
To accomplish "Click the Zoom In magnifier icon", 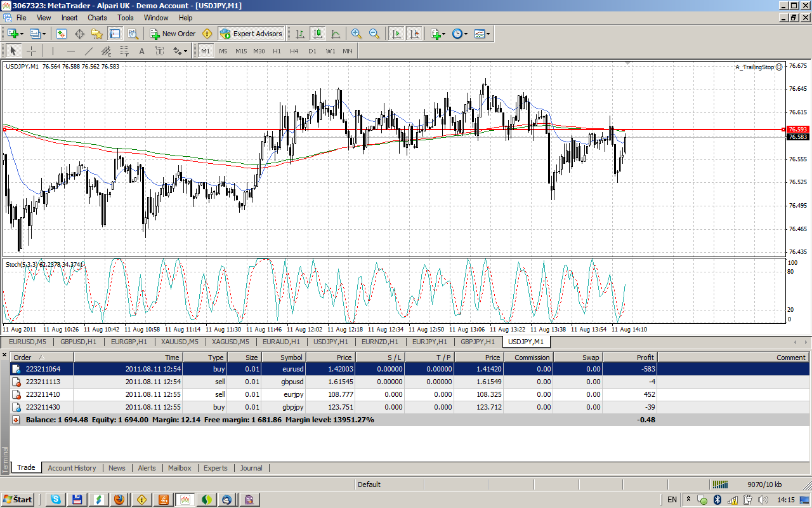I will coord(357,34).
